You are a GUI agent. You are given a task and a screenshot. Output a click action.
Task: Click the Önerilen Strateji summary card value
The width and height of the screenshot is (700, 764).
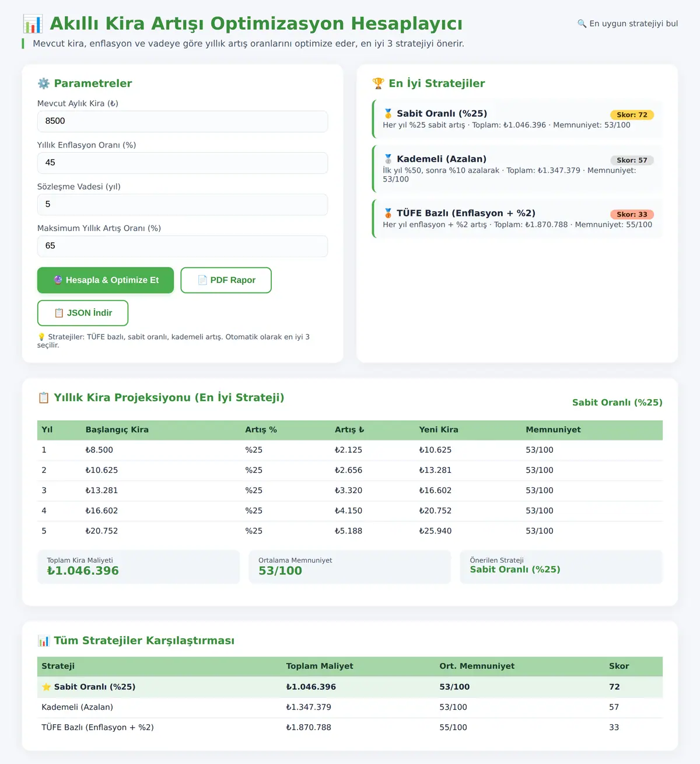pyautogui.click(x=515, y=570)
